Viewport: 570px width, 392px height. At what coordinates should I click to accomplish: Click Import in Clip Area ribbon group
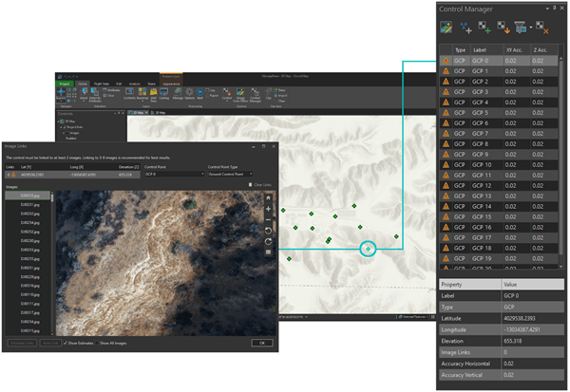[x=280, y=96]
